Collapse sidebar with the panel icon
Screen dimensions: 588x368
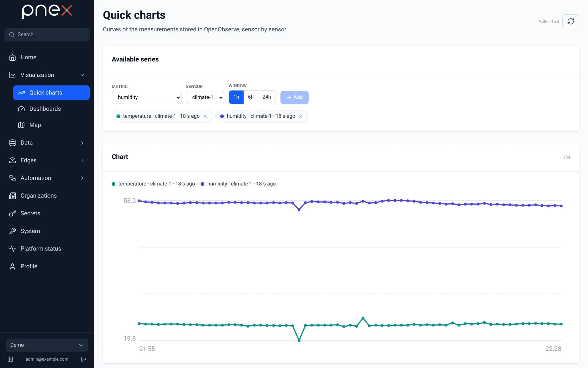click(10, 359)
